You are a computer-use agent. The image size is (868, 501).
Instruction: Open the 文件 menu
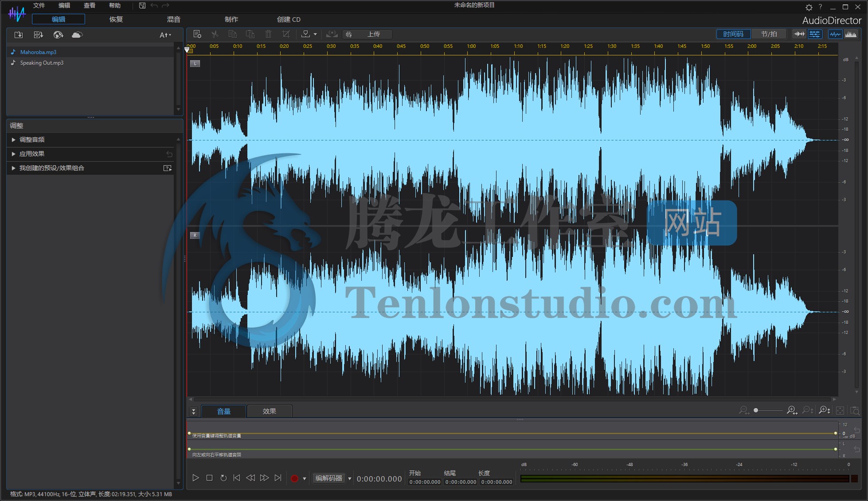[x=39, y=5]
